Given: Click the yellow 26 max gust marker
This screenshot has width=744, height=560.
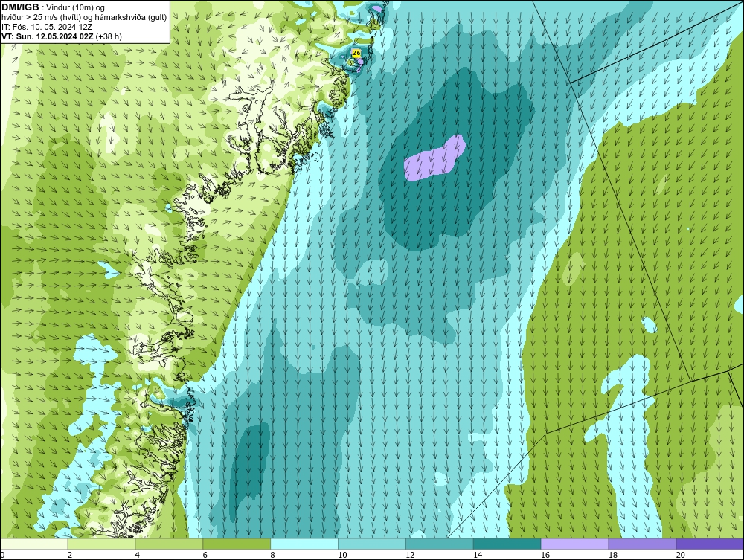Looking at the screenshot, I should 356,53.
